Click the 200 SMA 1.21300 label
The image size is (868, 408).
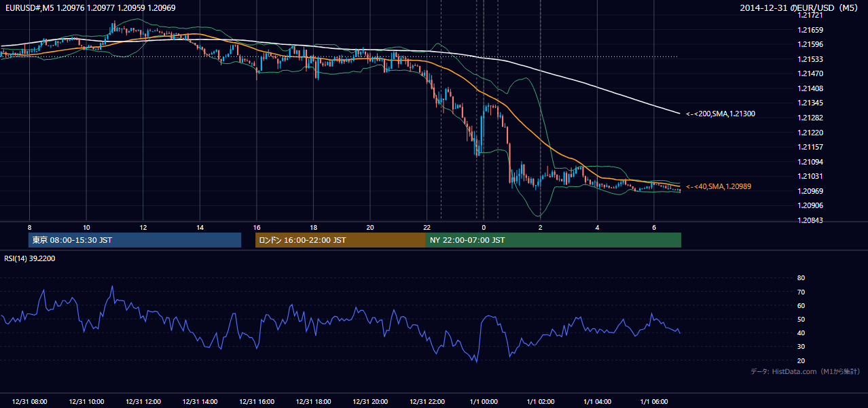pos(721,114)
